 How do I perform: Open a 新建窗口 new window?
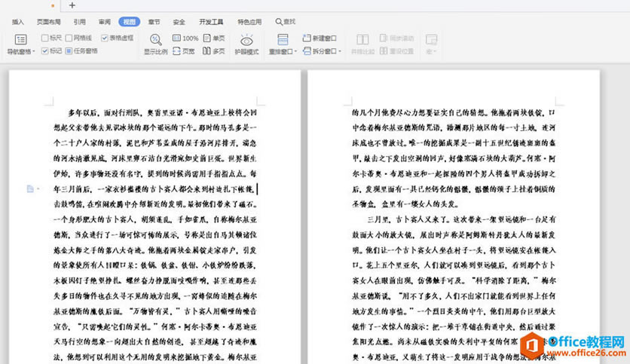pyautogui.click(x=320, y=38)
